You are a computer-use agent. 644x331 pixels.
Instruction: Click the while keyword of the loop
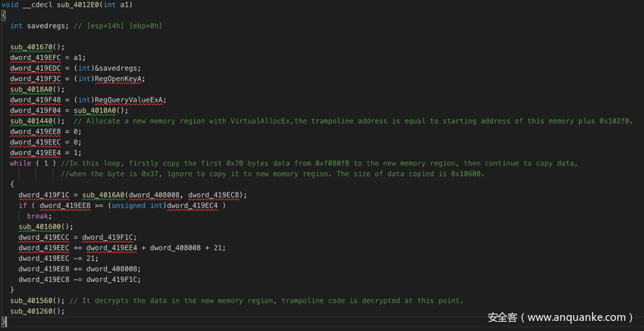(20, 163)
